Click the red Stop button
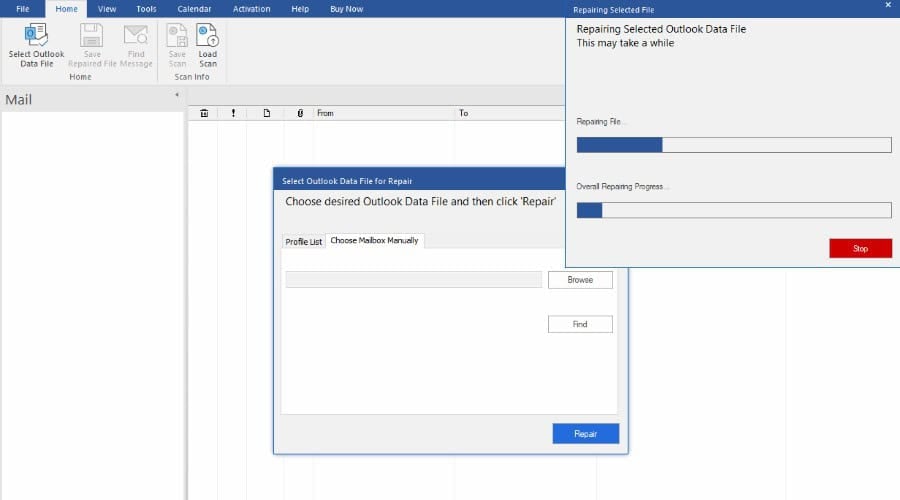900x500 pixels. 860,249
